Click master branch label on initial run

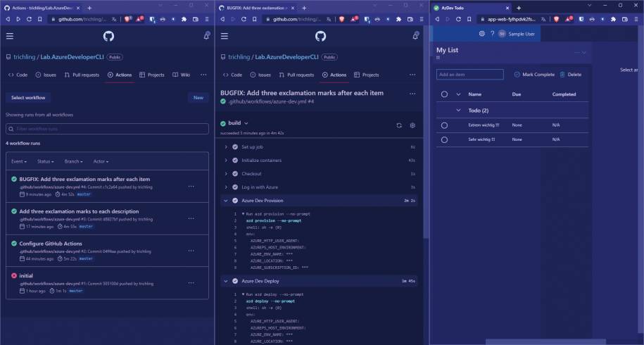click(75, 291)
